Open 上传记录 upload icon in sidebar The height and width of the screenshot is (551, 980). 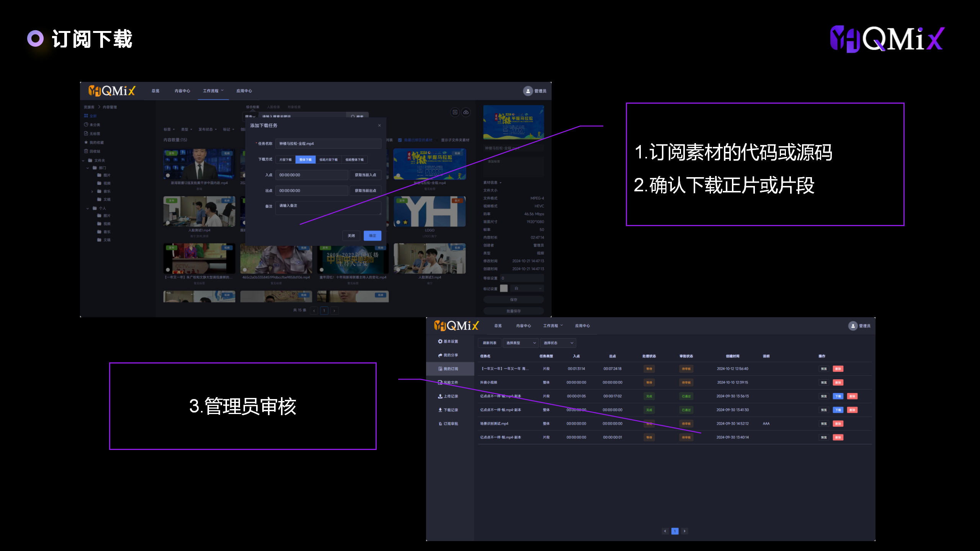coord(440,396)
